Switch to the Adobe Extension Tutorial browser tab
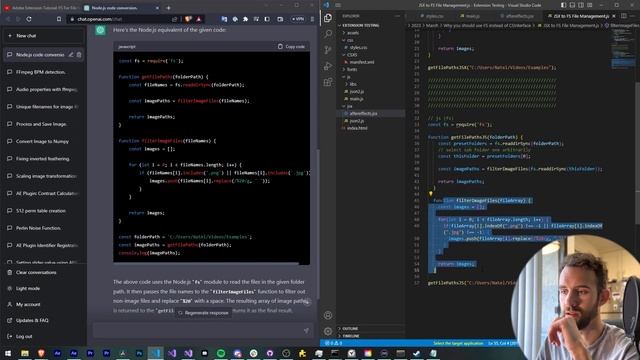The image size is (640, 360). click(41, 8)
